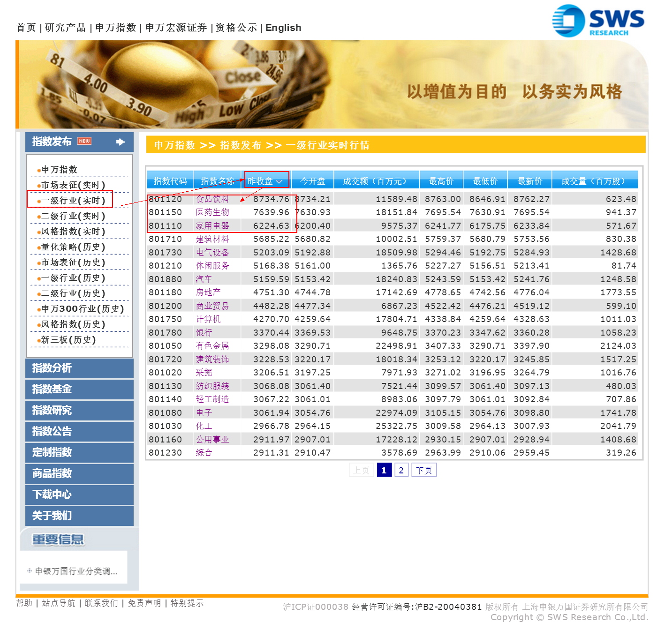Open 二级行业(历史) in the sidebar

click(73, 293)
